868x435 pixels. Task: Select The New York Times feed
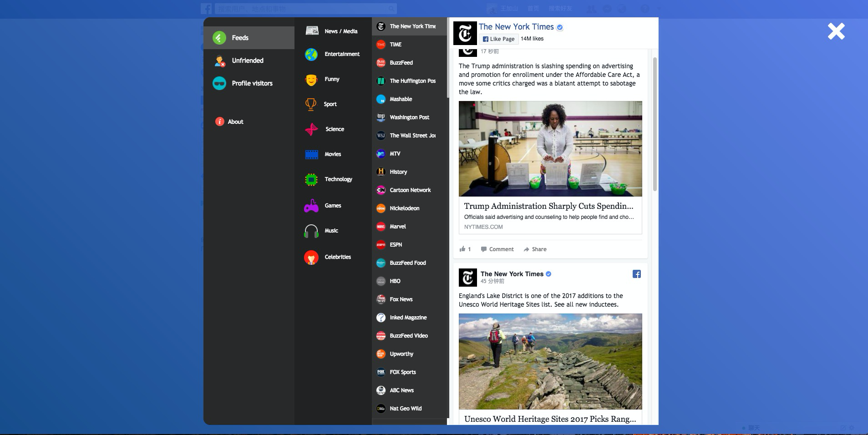(409, 26)
